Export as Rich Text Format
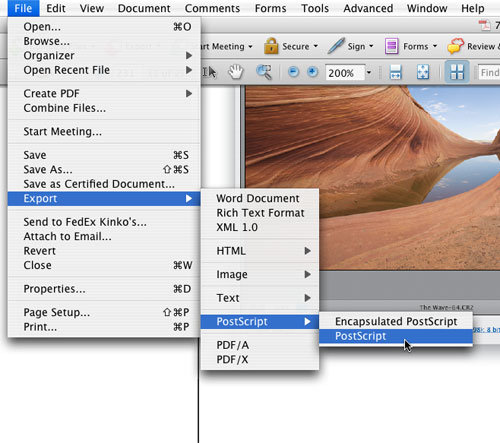500x443 pixels. (x=260, y=213)
